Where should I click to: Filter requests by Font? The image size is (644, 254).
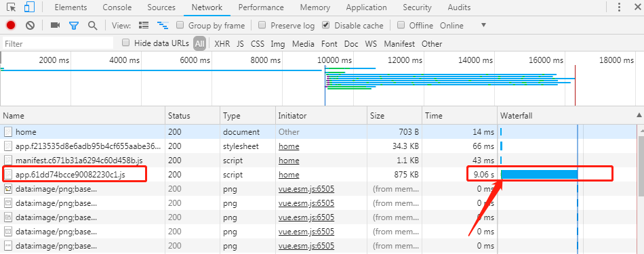coord(329,44)
